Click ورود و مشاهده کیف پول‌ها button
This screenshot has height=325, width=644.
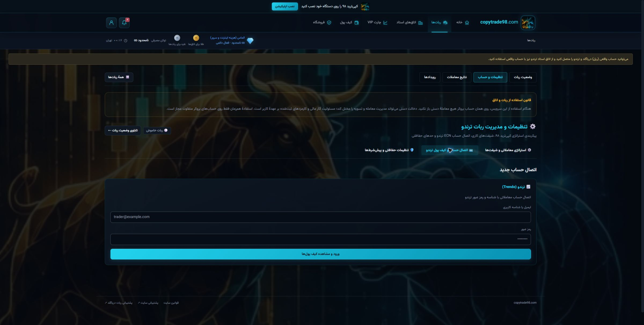[320, 254]
